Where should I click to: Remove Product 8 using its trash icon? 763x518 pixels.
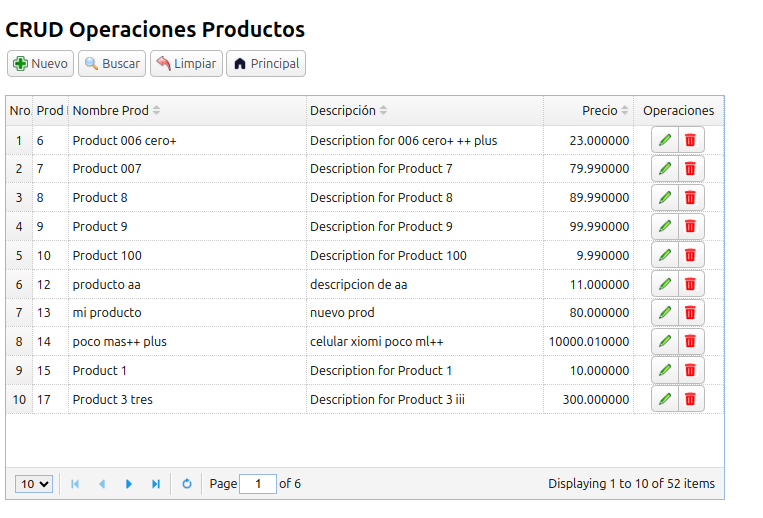point(690,197)
